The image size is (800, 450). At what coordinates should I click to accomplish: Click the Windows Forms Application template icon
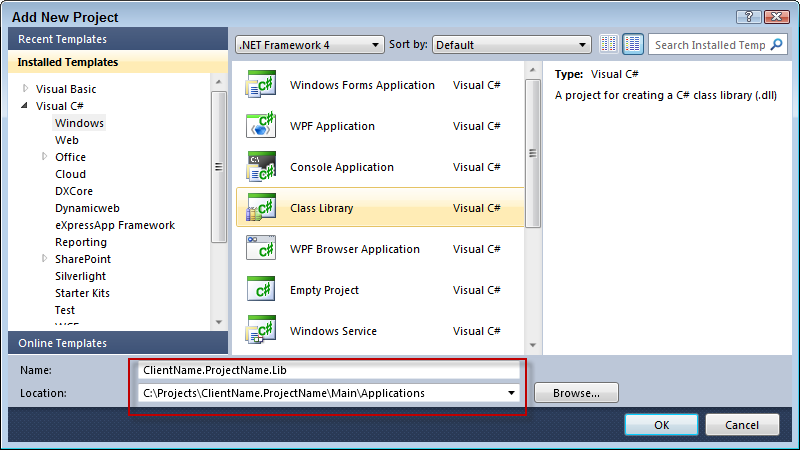(261, 85)
